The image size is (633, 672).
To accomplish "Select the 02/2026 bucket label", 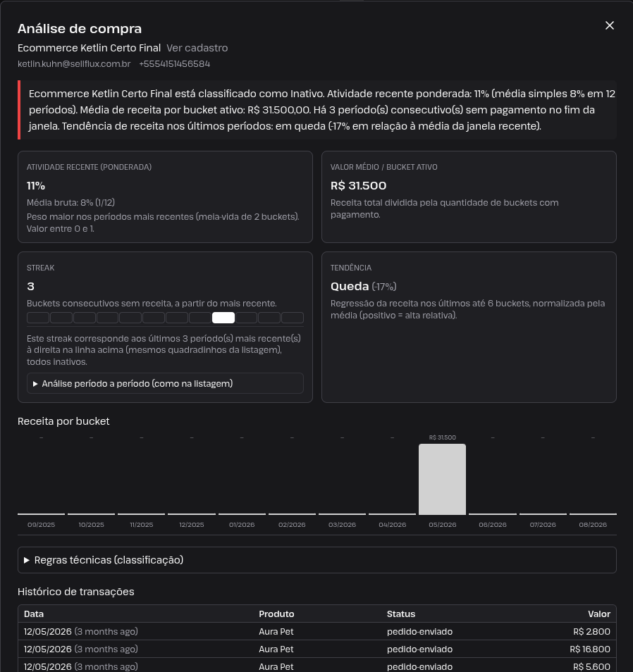I will (x=292, y=525).
